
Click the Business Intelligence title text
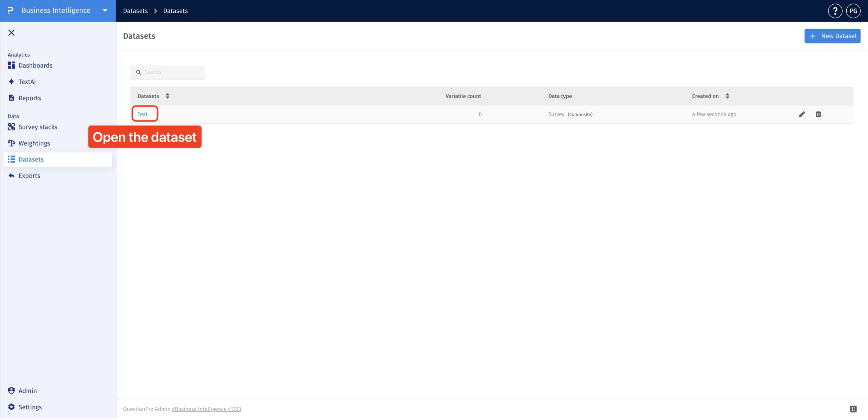pyautogui.click(x=56, y=10)
